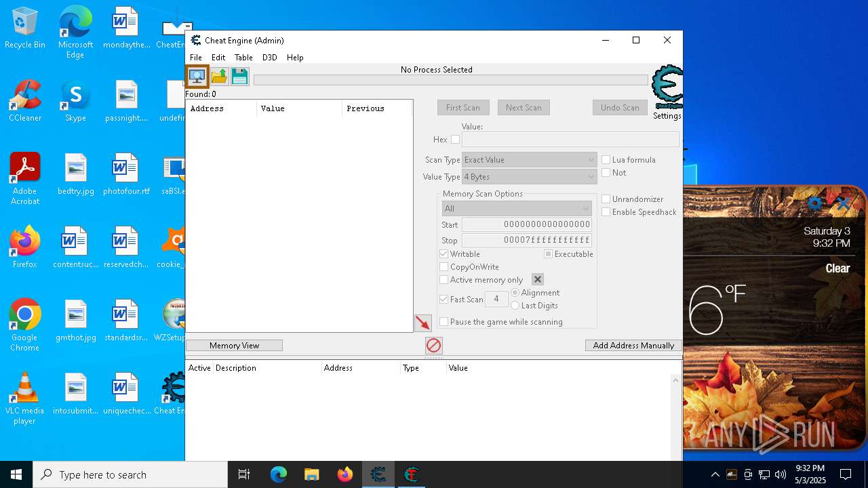Click the First Scan button
The width and height of the screenshot is (868, 488).
point(463,108)
